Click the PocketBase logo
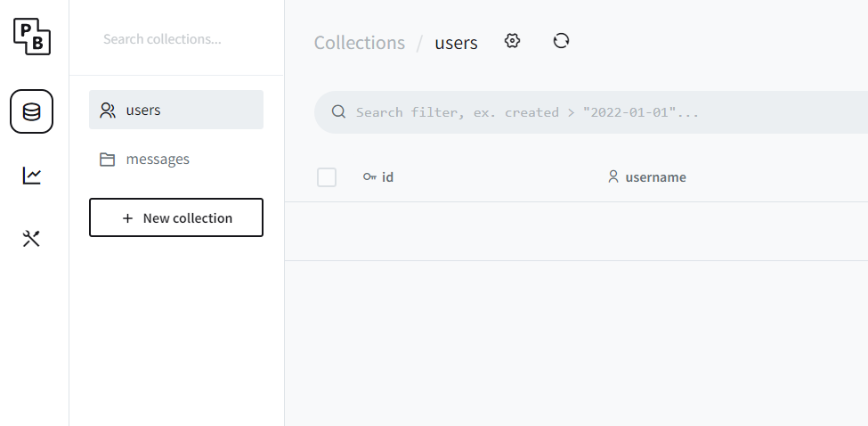This screenshot has height=426, width=868. tap(32, 37)
